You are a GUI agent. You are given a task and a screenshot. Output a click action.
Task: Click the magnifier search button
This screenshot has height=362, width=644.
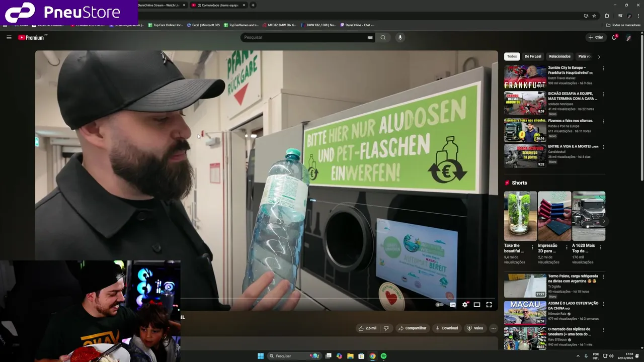pos(383,37)
